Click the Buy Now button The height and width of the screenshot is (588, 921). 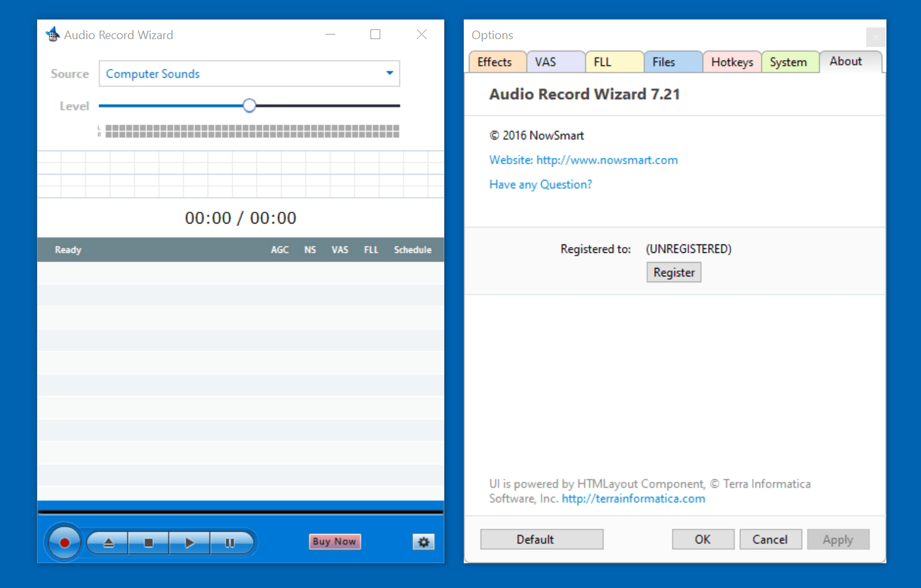coord(335,541)
